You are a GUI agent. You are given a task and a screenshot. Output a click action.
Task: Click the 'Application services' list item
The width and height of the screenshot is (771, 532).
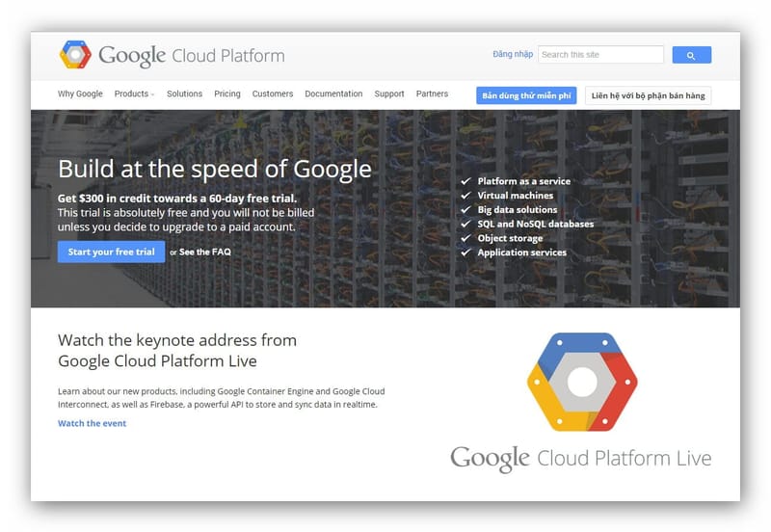[521, 253]
